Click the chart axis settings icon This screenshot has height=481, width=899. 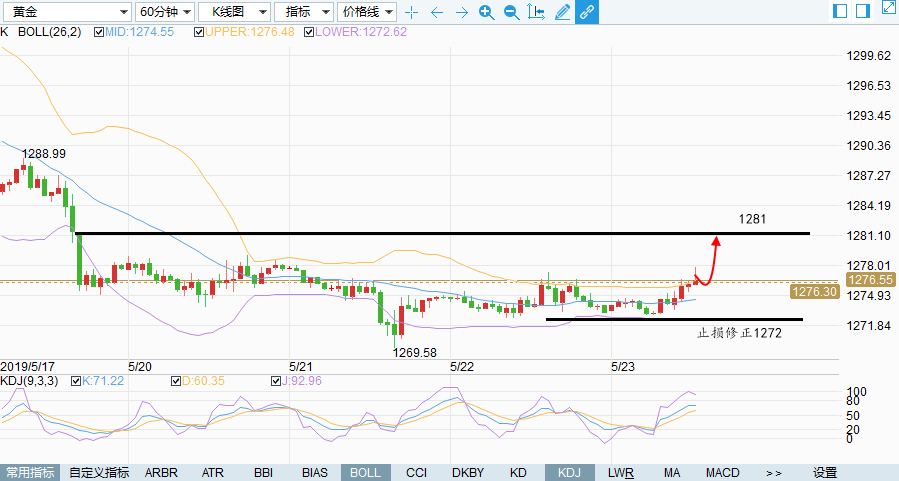pyautogui.click(x=536, y=12)
